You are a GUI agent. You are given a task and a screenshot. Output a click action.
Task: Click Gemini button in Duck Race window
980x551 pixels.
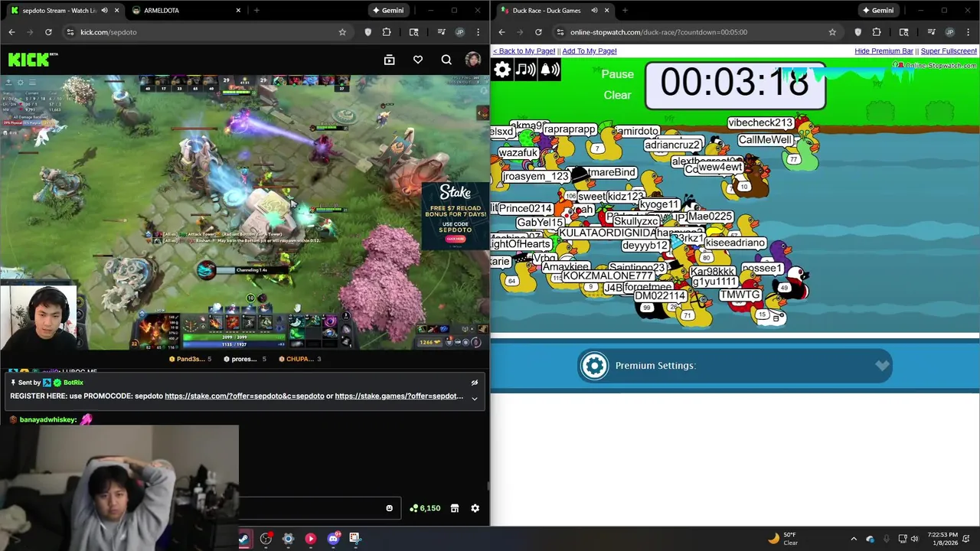877,11
